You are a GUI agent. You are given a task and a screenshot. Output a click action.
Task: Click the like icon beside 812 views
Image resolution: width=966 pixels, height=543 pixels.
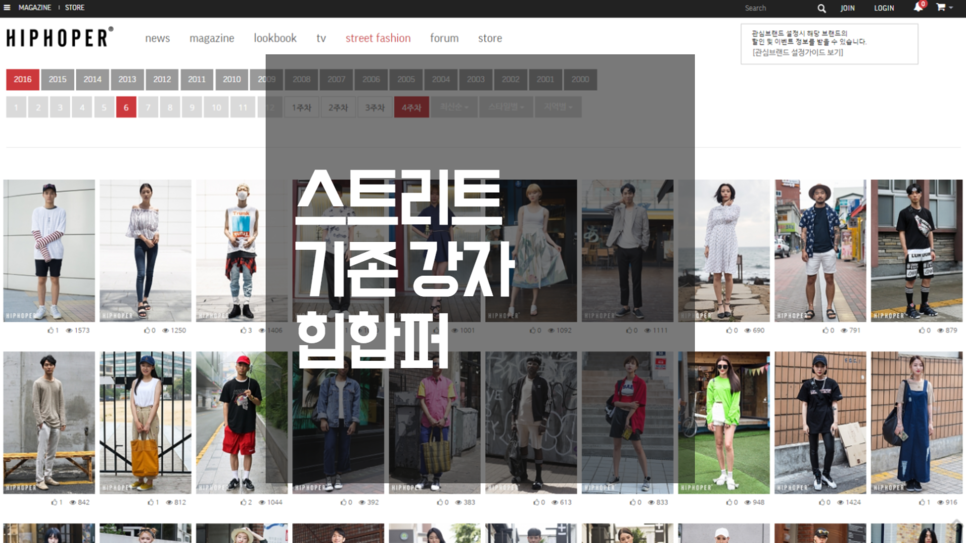point(151,502)
